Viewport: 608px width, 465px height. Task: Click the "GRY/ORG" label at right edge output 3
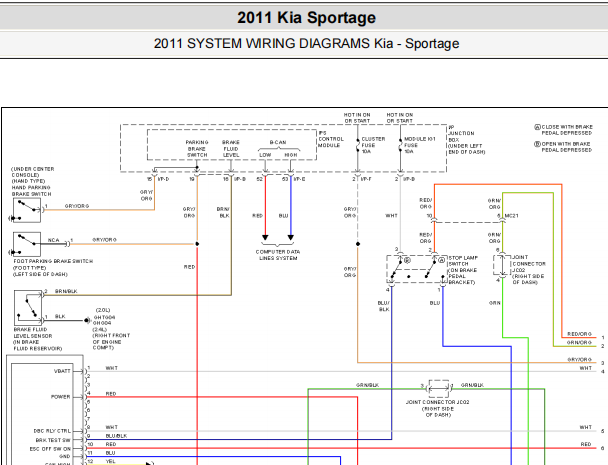pos(580,360)
